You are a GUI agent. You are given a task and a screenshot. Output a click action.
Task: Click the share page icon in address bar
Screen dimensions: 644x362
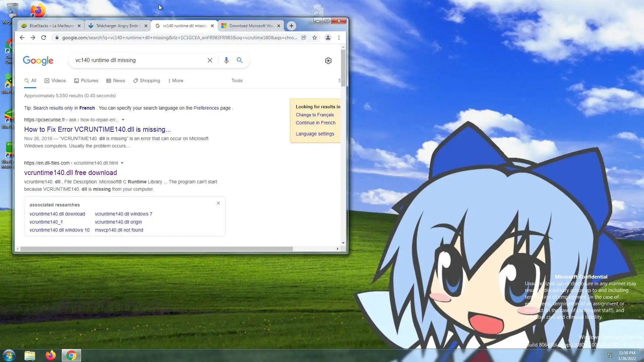point(304,38)
